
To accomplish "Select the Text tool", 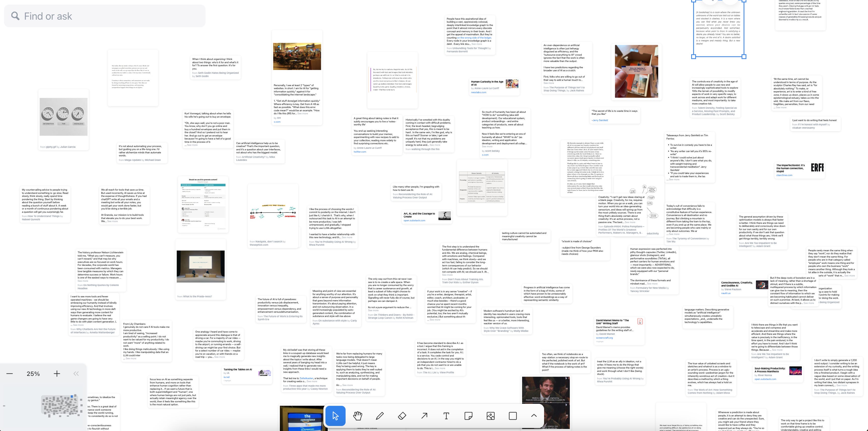I will coord(446,416).
